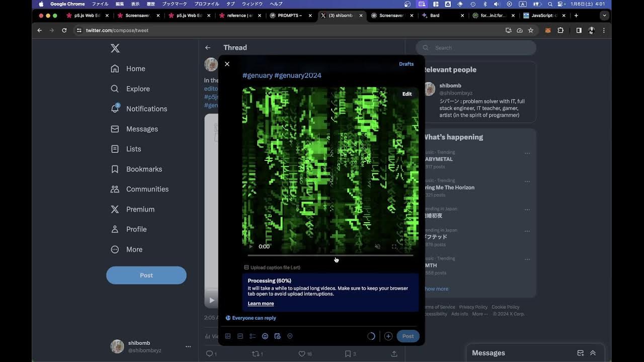
Task: Click the sidebar Post button
Action: coord(146,275)
